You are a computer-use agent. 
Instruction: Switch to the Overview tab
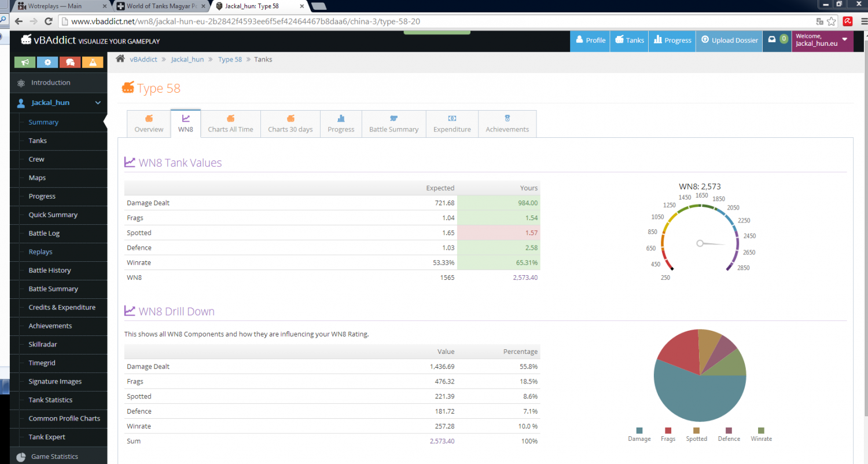tap(149, 123)
